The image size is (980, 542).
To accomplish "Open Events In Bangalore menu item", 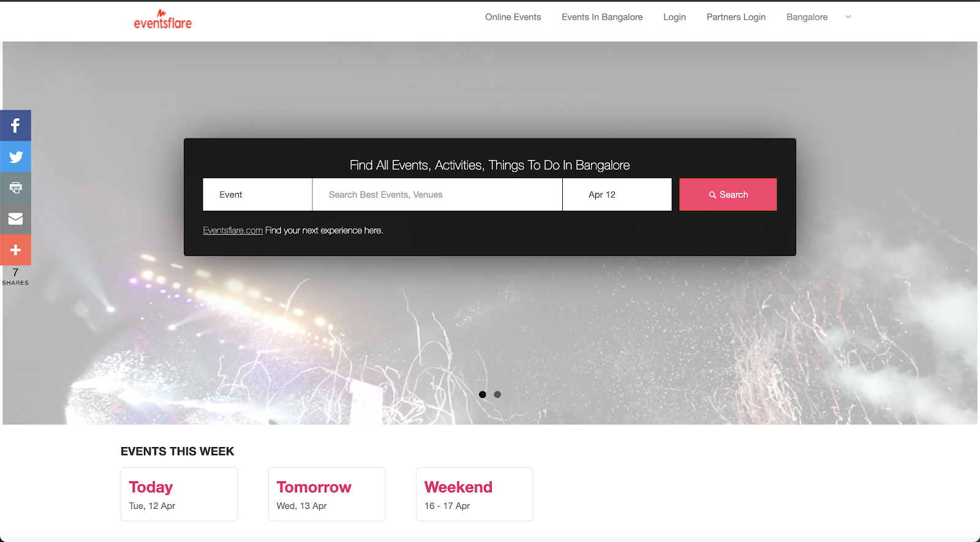I will point(602,17).
